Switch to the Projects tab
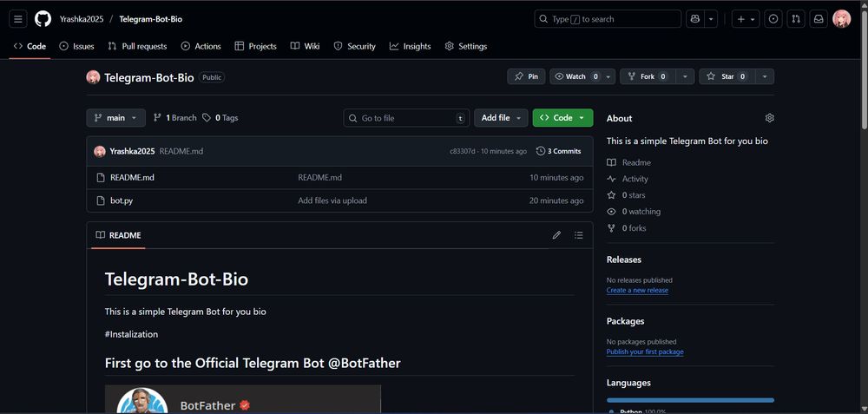The image size is (868, 414). 256,47
